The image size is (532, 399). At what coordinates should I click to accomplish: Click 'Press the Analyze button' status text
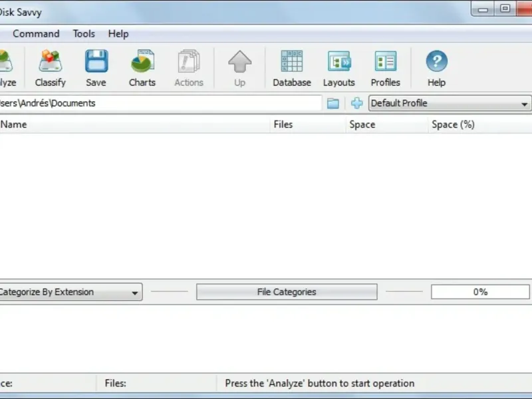click(x=320, y=384)
